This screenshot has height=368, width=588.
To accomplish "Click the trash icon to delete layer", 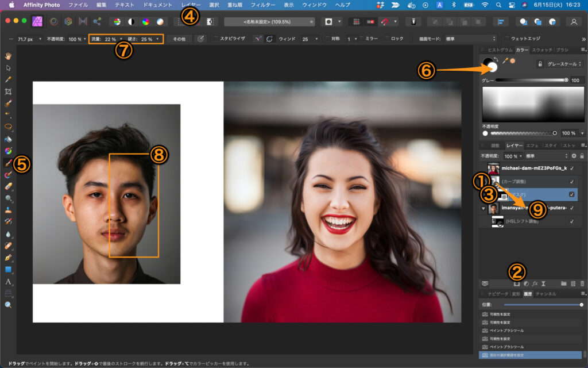I will pos(582,283).
